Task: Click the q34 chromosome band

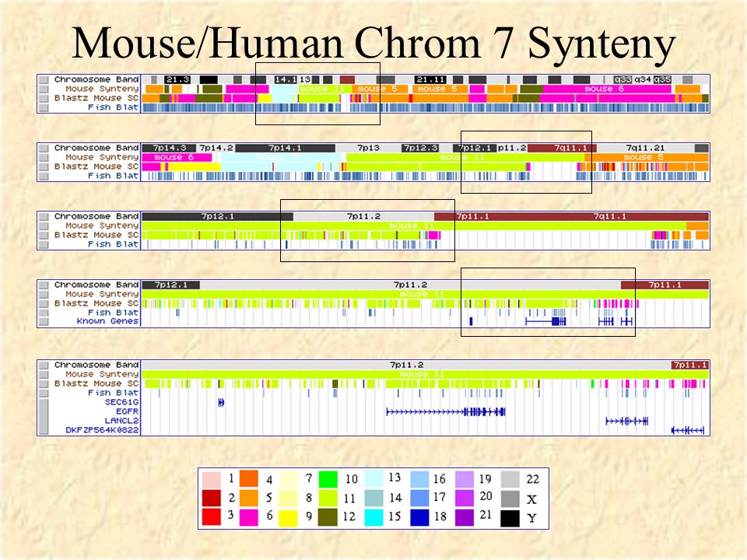Action: point(643,79)
